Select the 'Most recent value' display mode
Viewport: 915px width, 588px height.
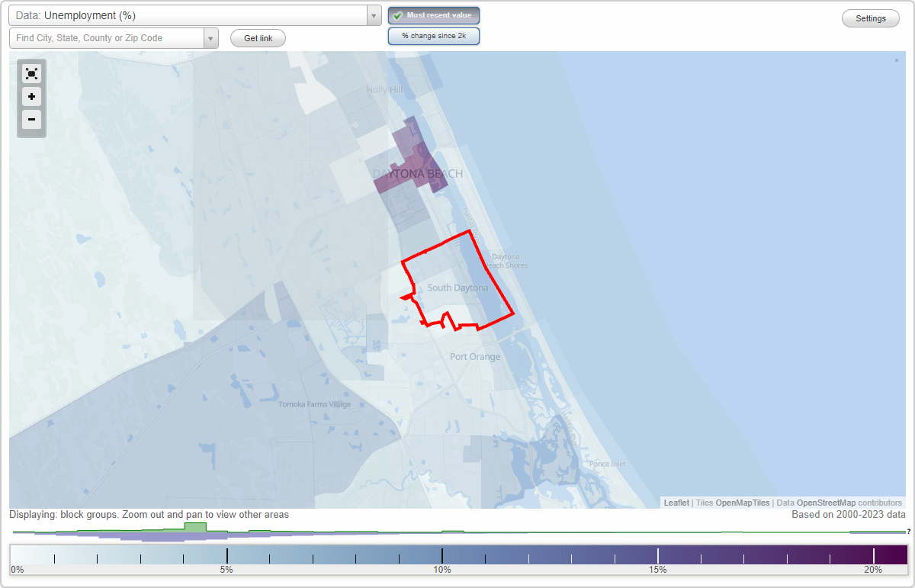click(433, 14)
